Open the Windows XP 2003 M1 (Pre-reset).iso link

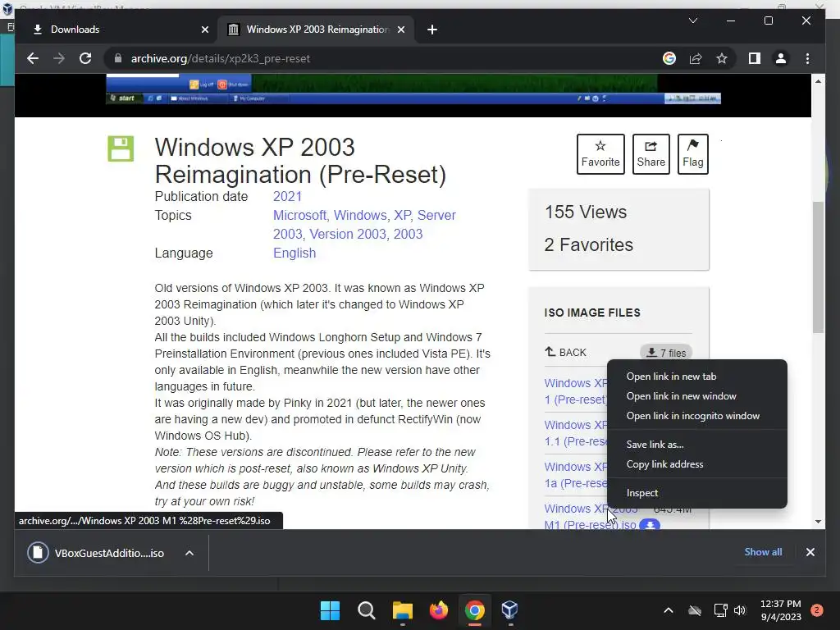(x=591, y=517)
